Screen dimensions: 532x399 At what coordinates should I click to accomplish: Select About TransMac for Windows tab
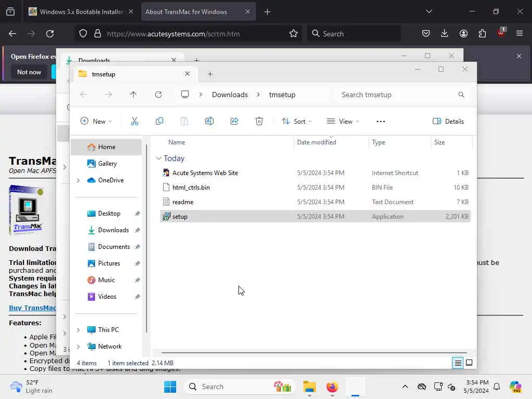coord(198,11)
